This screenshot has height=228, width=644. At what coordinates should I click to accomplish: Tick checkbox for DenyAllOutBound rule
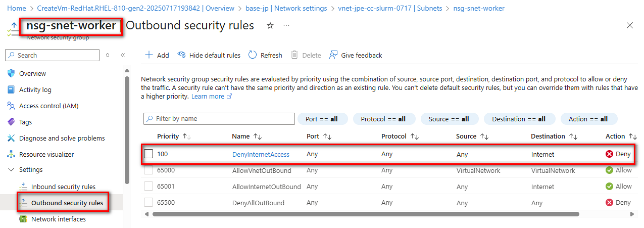(148, 202)
